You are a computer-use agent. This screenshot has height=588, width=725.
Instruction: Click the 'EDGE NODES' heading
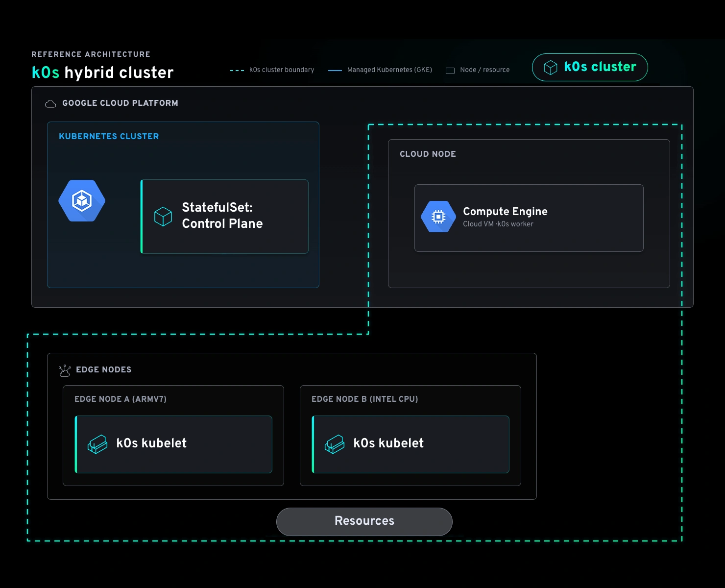coord(103,369)
